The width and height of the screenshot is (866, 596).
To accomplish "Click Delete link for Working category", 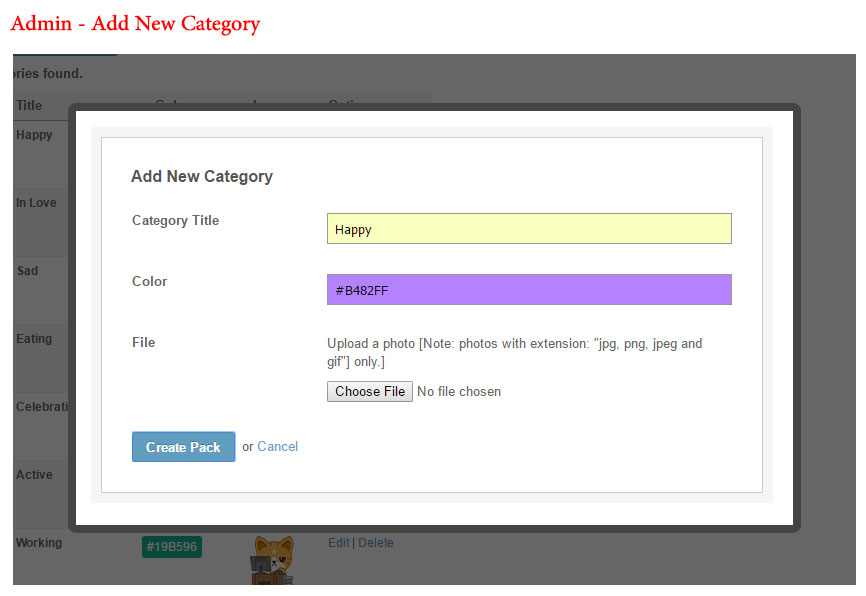I will (x=376, y=543).
